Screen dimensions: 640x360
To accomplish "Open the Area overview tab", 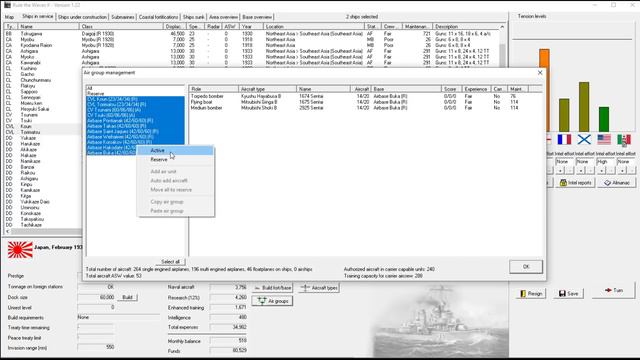I will tap(223, 17).
